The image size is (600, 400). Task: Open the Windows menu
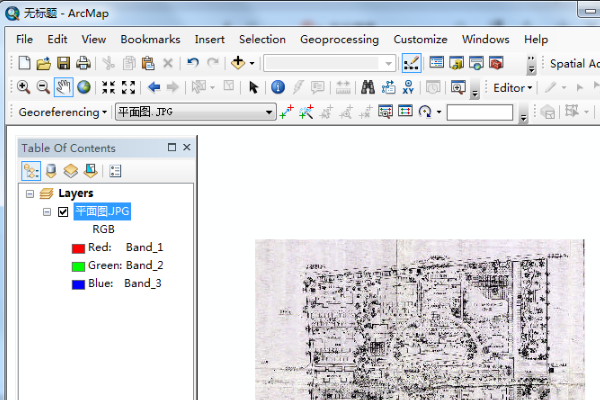pos(486,39)
